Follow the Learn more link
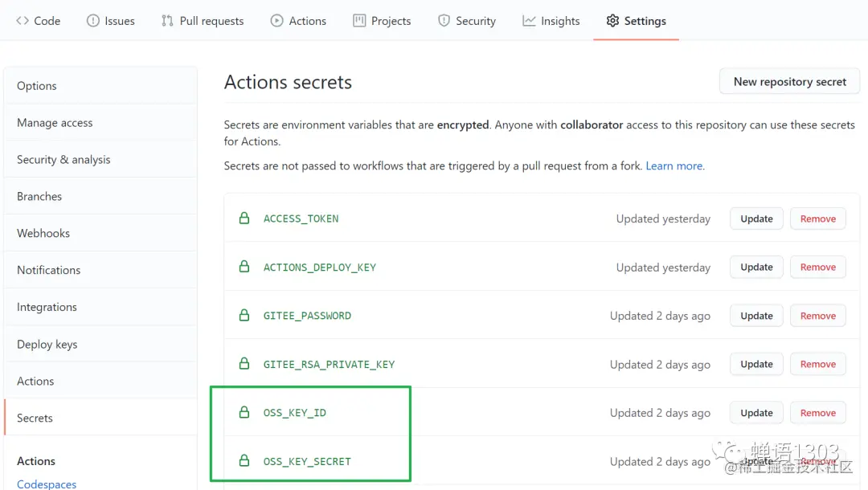The height and width of the screenshot is (490, 868). point(674,165)
